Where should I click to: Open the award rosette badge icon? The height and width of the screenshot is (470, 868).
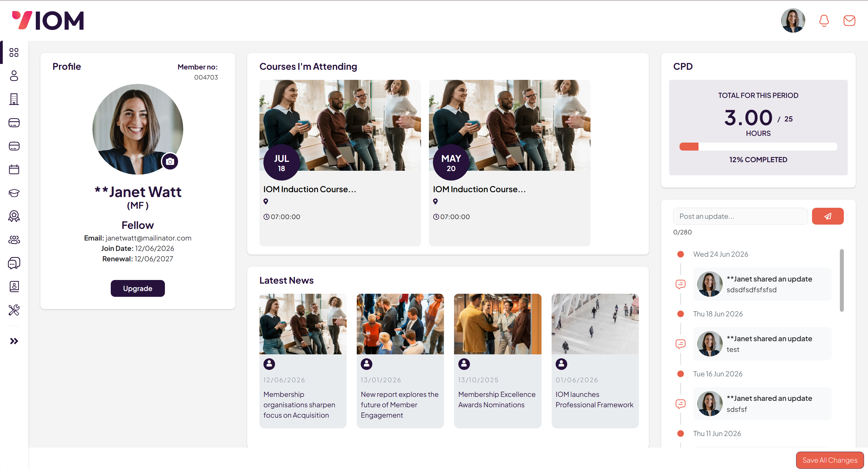(x=14, y=216)
